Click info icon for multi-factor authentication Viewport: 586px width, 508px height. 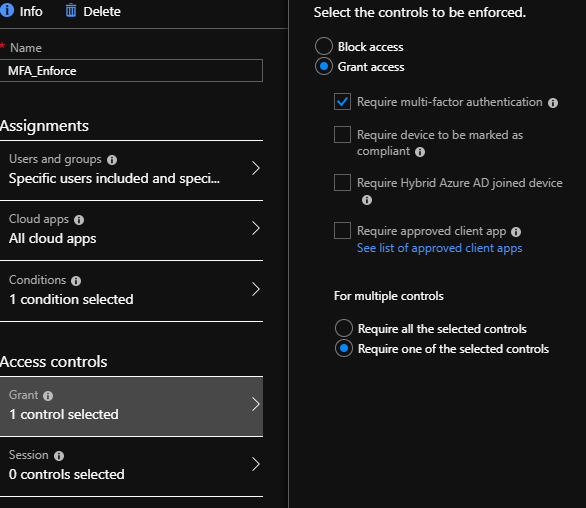coord(553,103)
